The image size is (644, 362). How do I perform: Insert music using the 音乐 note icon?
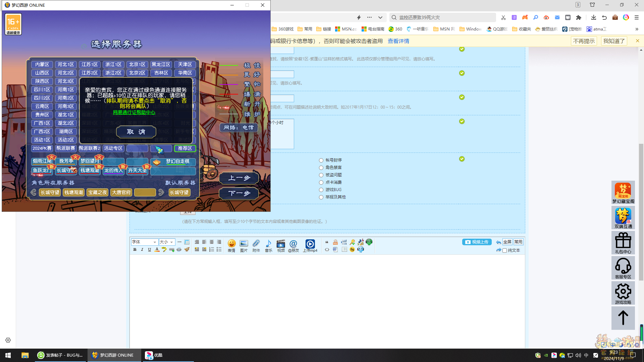(269, 246)
